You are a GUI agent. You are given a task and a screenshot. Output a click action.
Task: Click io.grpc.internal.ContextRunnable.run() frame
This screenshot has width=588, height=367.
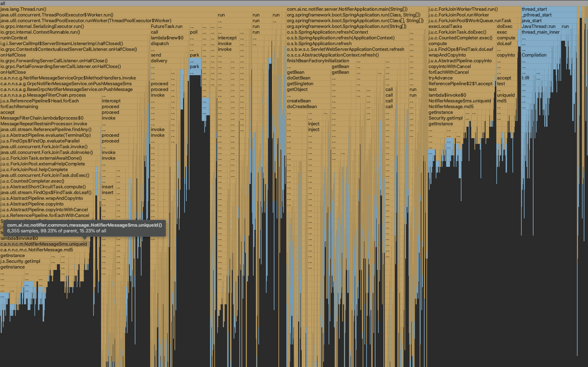[75, 32]
